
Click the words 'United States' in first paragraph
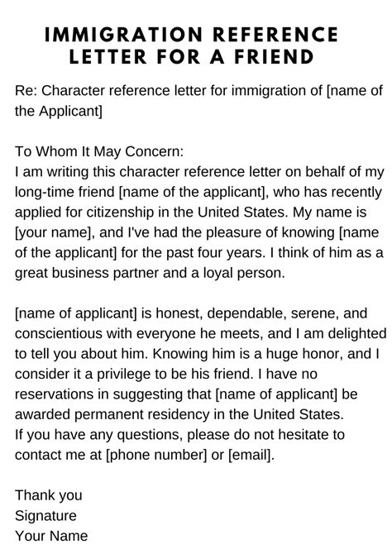[241, 212]
